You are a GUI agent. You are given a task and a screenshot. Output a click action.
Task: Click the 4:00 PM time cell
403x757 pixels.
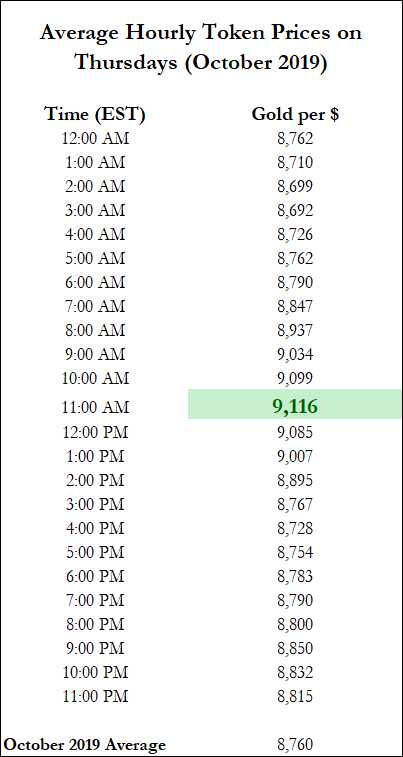96,528
